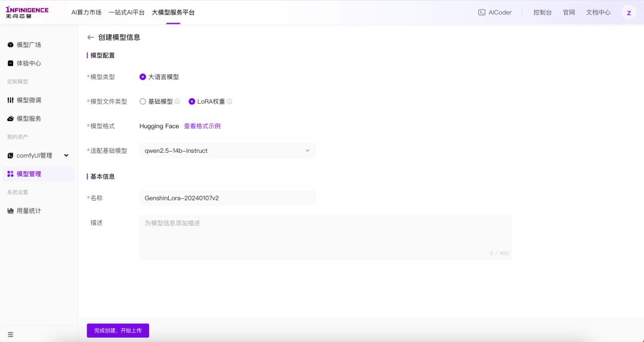Click the Infinigence logo
Image resolution: width=644 pixels, height=342 pixels.
(x=27, y=13)
